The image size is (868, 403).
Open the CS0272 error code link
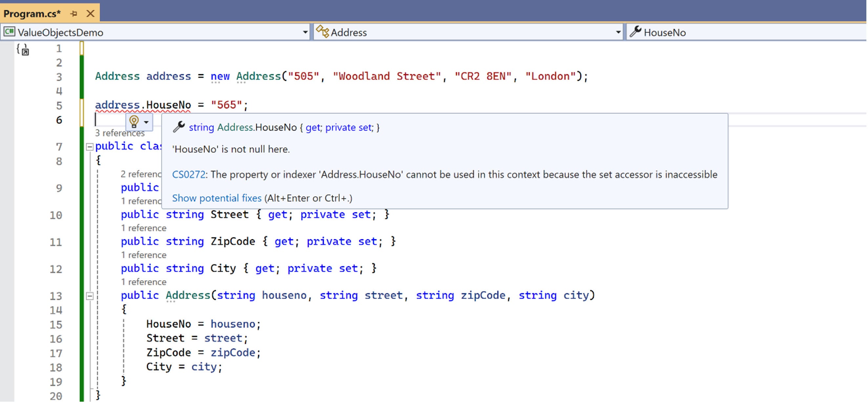pyautogui.click(x=189, y=175)
